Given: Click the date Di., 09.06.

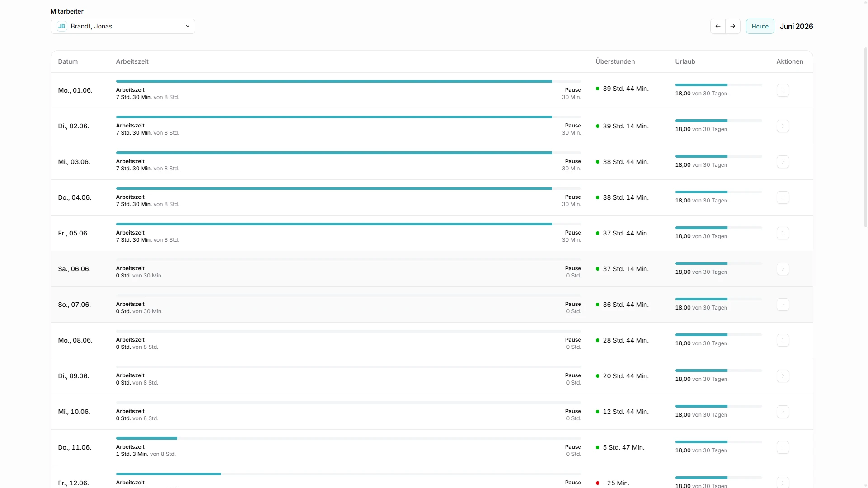Looking at the screenshot, I should [x=73, y=376].
